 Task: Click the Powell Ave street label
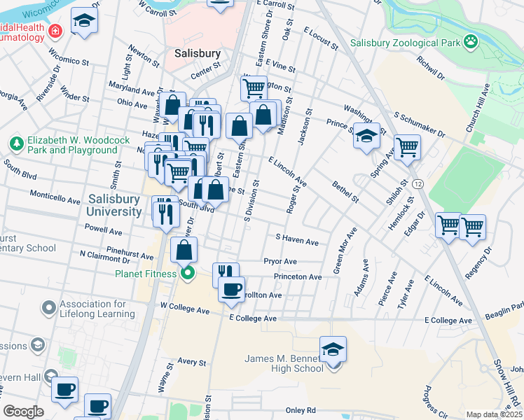(103, 230)
